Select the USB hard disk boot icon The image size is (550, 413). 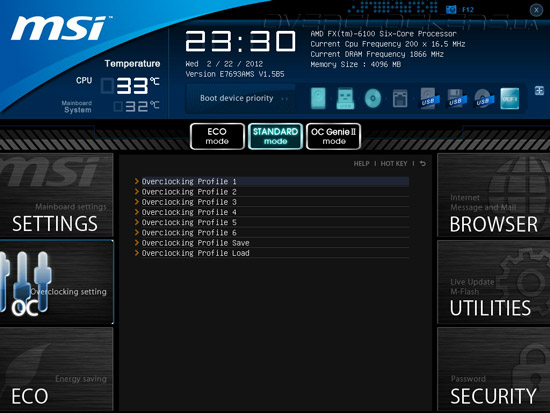pyautogui.click(x=429, y=98)
